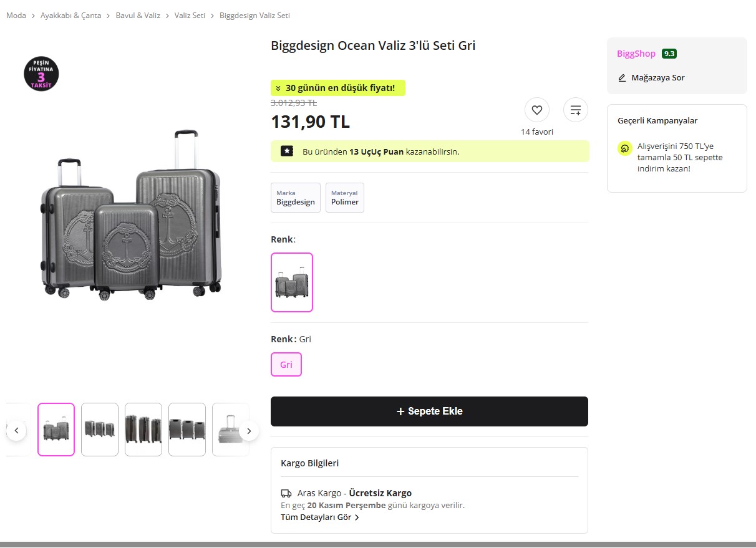This screenshot has width=756, height=548.
Task: Select the gray luggage color swatch
Action: pos(291,282)
